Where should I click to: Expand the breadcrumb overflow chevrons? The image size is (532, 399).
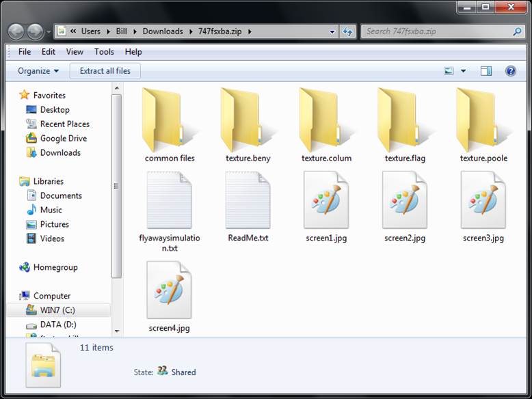pos(72,31)
